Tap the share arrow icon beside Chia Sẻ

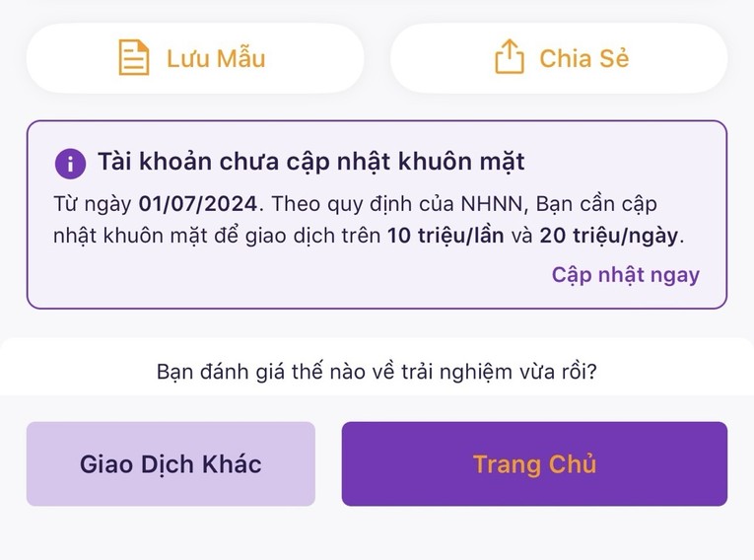tap(510, 57)
